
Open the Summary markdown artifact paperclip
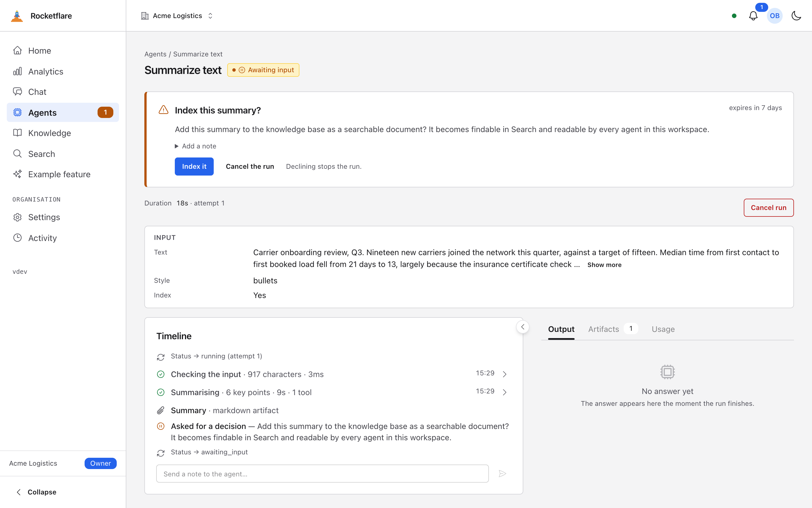coord(161,411)
